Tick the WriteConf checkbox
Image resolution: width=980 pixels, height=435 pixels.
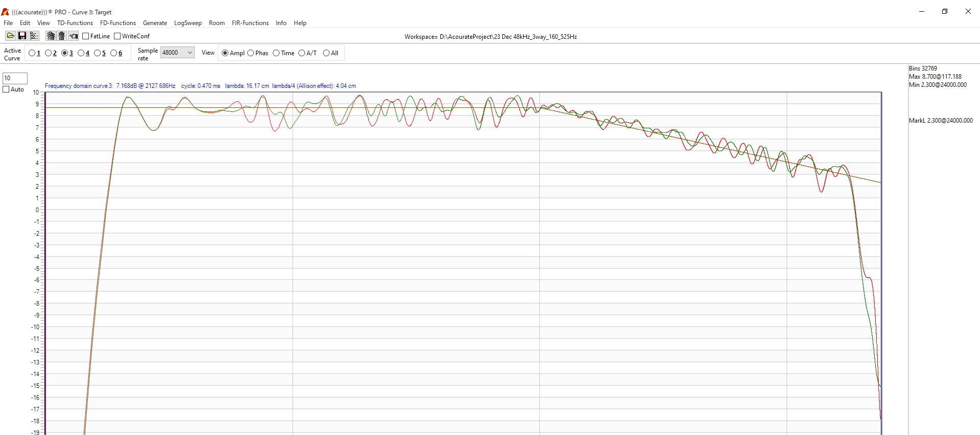(x=118, y=36)
